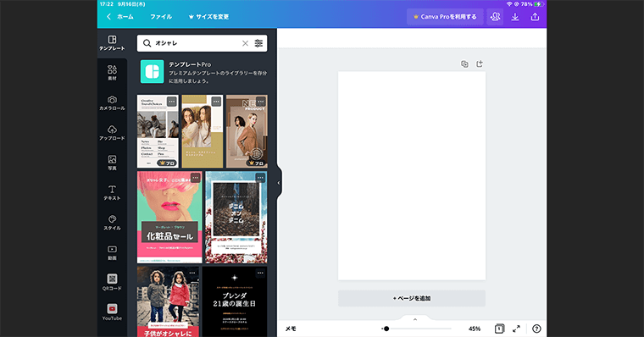Open the メモ notes
Image resolution: width=644 pixels, height=337 pixels.
[291, 329]
